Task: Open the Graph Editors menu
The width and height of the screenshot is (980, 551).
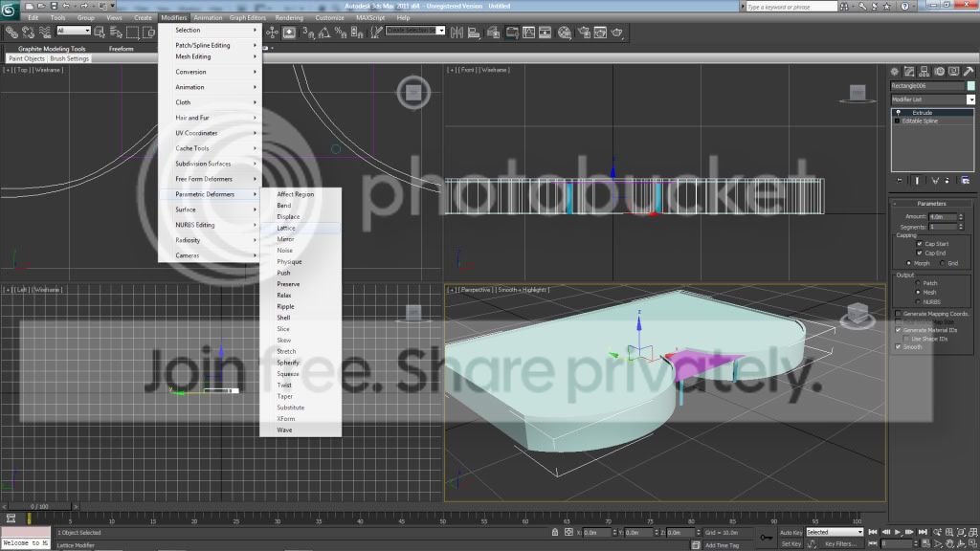Action: [248, 17]
